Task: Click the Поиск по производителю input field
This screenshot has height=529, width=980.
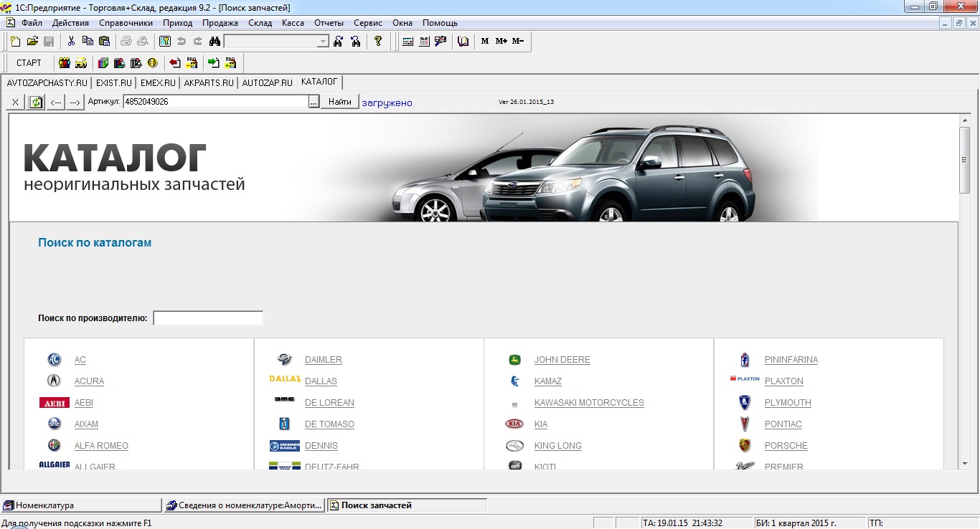Action: point(208,318)
